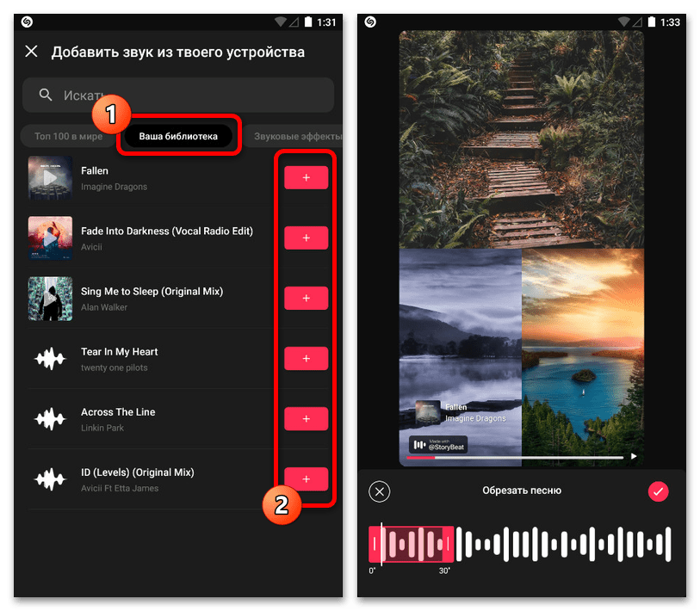Open the Топ 100 в мире tab
Image resolution: width=700 pixels, height=611 pixels.
68,136
